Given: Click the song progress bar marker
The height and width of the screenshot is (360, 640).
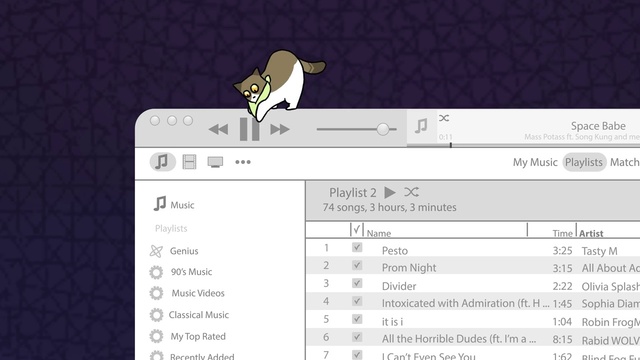Looking at the screenshot, I should point(451,145).
